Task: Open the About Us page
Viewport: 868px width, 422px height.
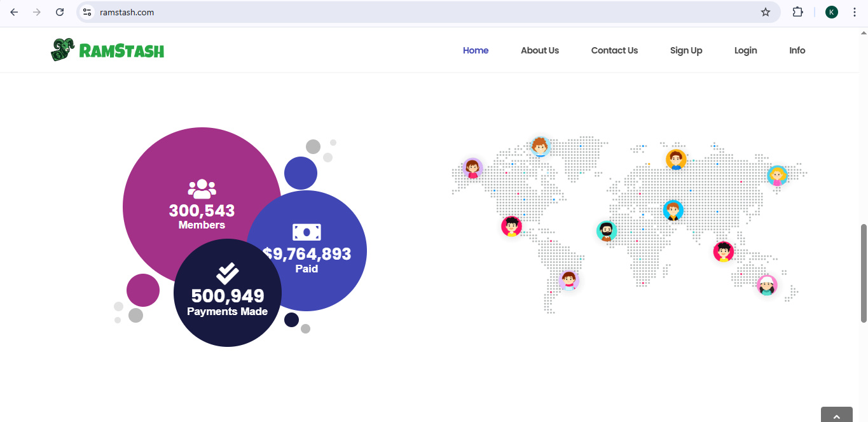Action: point(539,50)
